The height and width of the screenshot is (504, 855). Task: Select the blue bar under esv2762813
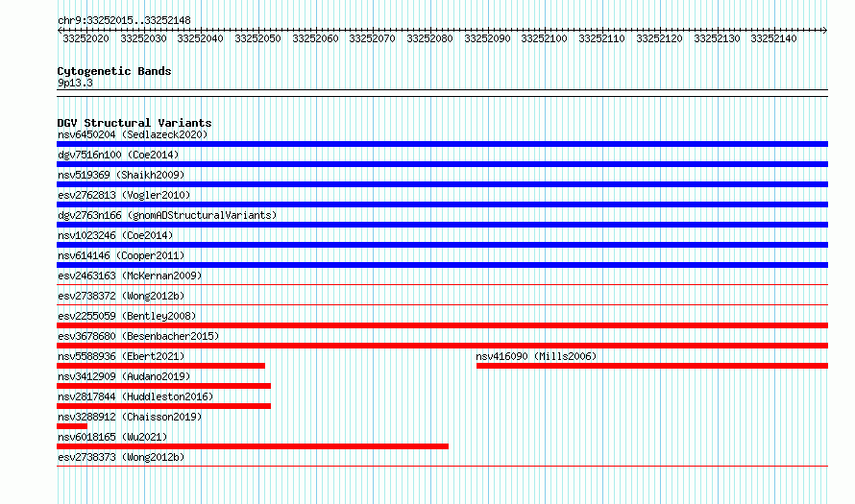pos(442,204)
